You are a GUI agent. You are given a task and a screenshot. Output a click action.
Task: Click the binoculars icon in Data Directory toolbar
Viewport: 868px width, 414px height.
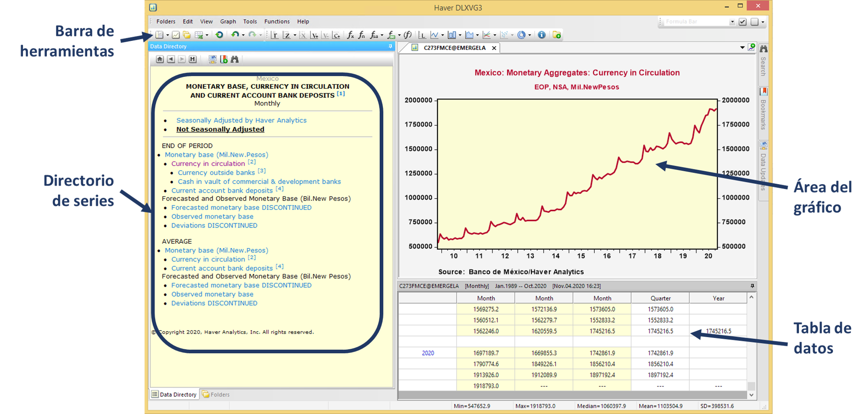[235, 60]
